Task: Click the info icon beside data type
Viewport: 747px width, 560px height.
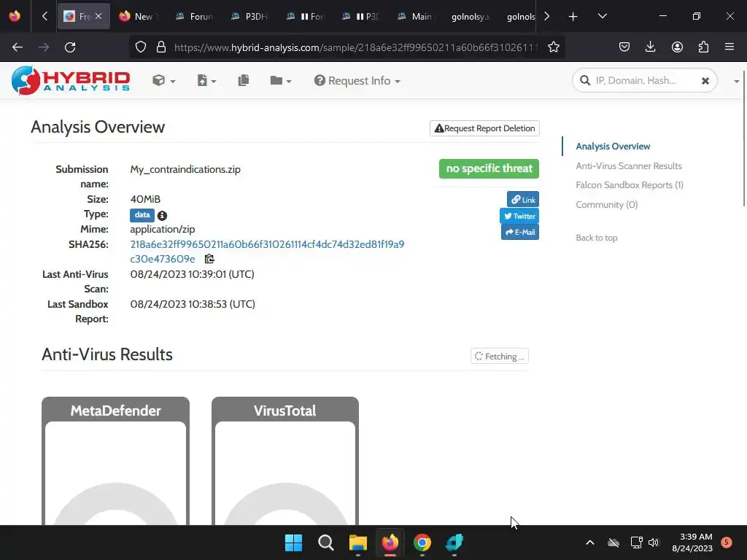Action: (162, 216)
